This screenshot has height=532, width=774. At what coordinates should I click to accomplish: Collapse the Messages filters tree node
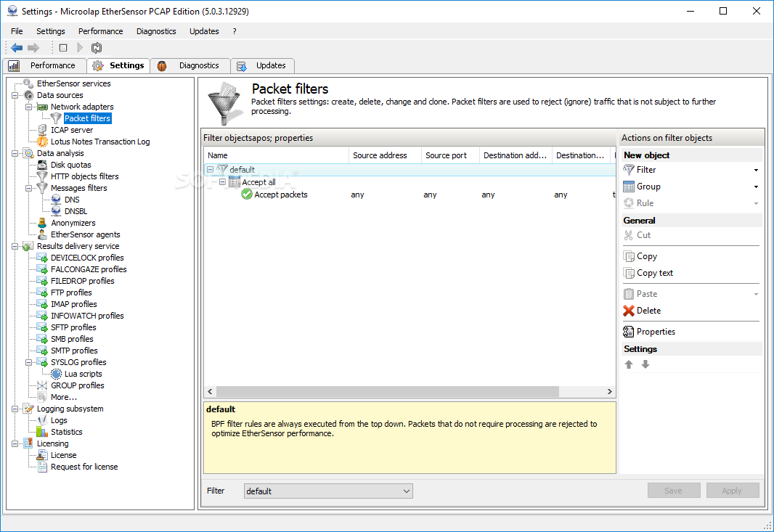click(x=28, y=188)
